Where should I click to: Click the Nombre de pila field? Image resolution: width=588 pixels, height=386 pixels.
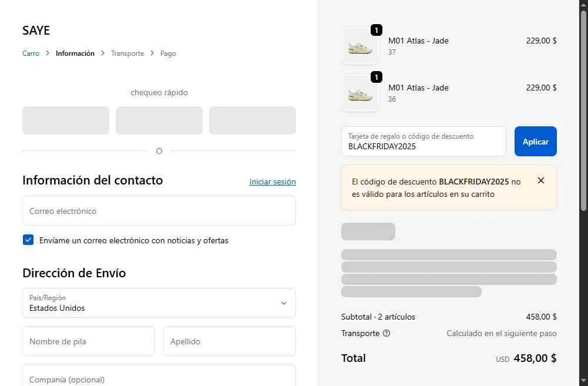tap(89, 341)
